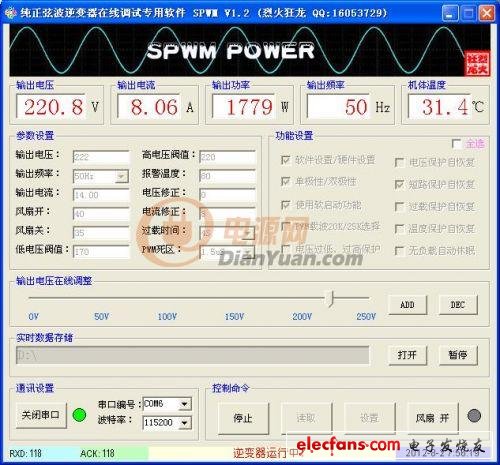
Task: Click the 停止 stop button
Action: click(x=243, y=418)
